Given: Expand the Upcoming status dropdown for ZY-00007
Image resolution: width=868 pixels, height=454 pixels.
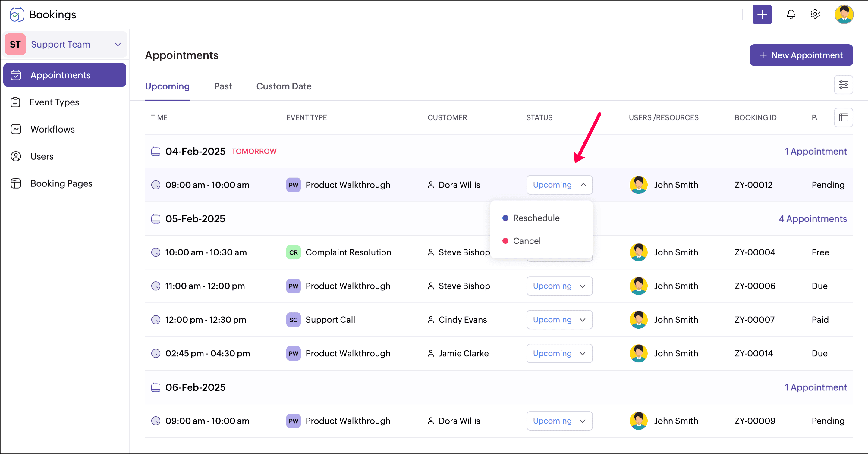Looking at the screenshot, I should tap(559, 320).
